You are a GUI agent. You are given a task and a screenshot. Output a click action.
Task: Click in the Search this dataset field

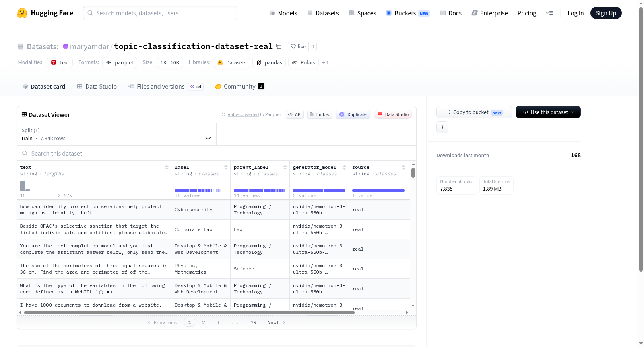click(217, 154)
